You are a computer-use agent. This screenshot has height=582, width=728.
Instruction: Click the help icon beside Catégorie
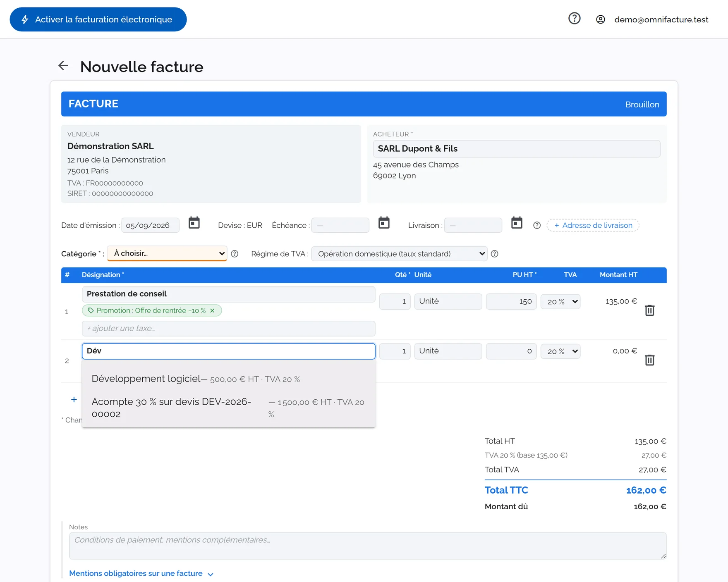(x=235, y=254)
